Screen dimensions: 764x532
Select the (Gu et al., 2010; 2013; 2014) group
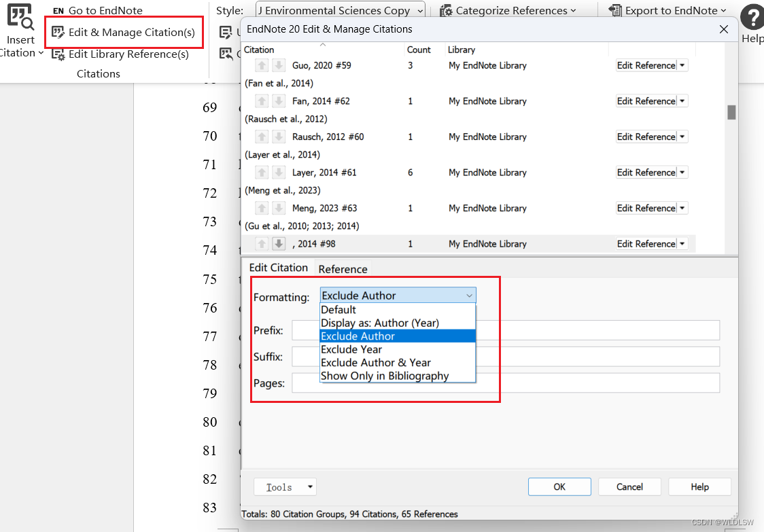click(302, 226)
